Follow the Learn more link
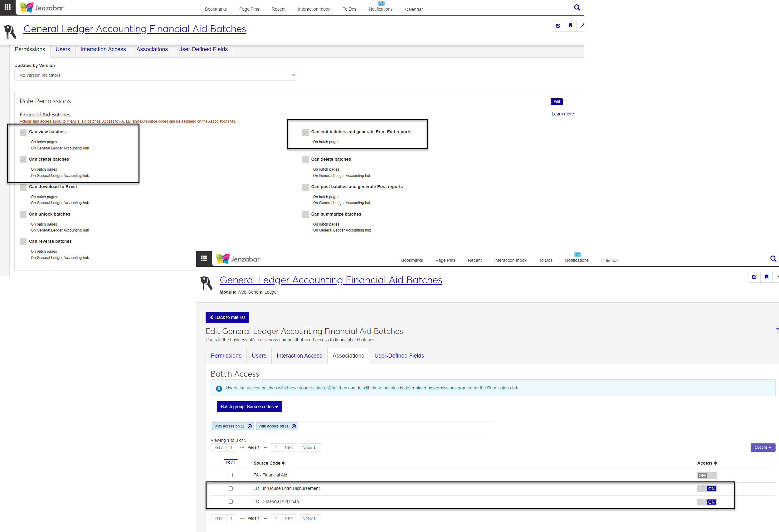The width and height of the screenshot is (779, 532). (x=562, y=114)
